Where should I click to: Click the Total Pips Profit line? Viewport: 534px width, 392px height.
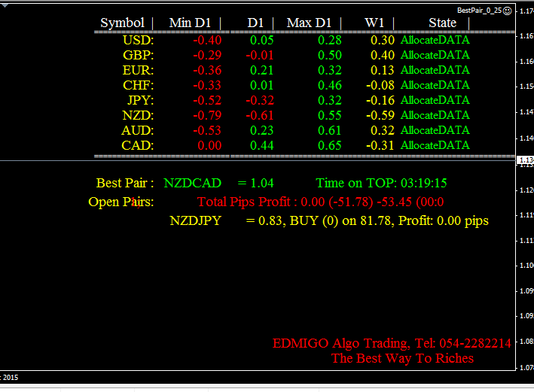click(320, 202)
